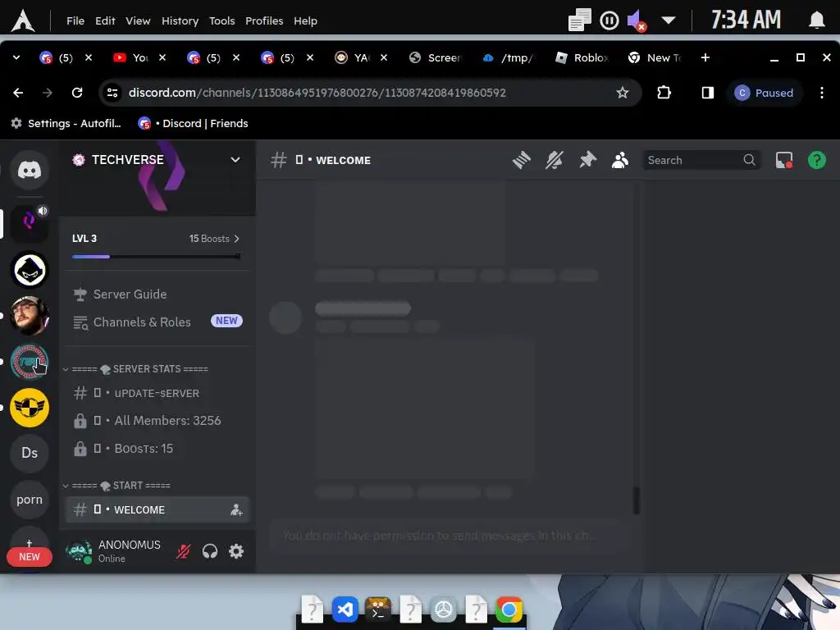The image size is (840, 630).
Task: Open the History menu
Action: coord(180,21)
